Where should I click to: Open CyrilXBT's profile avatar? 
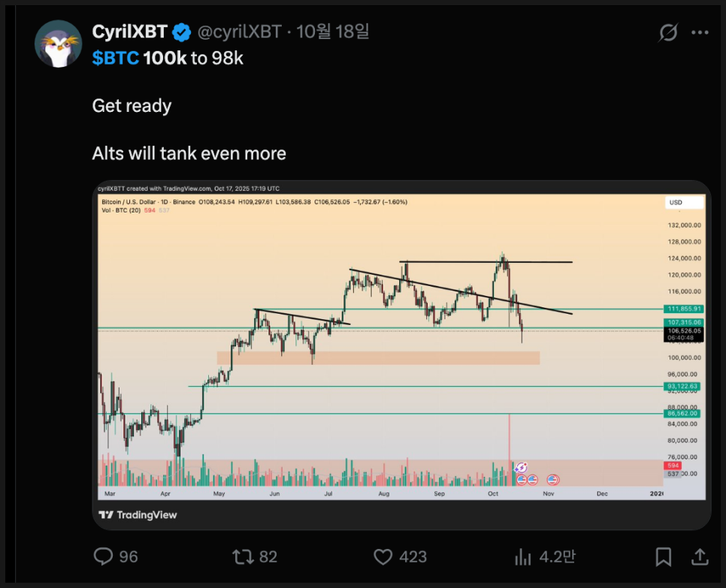(x=59, y=44)
